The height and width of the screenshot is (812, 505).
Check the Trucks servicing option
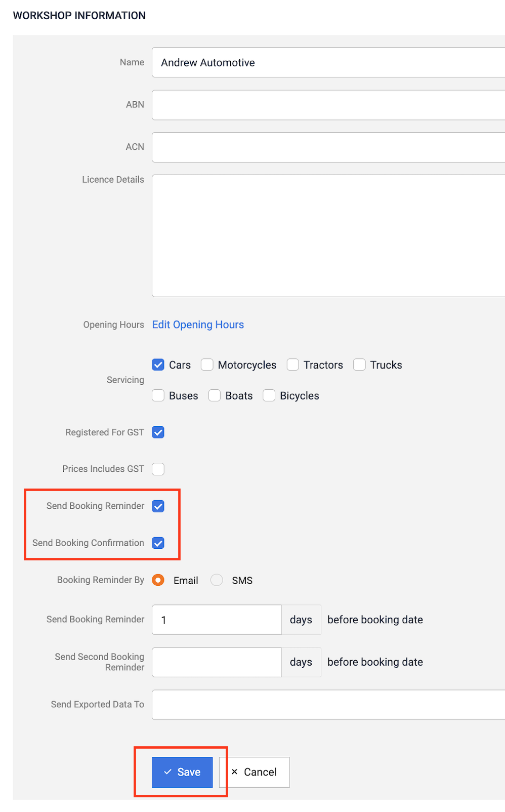tap(359, 365)
